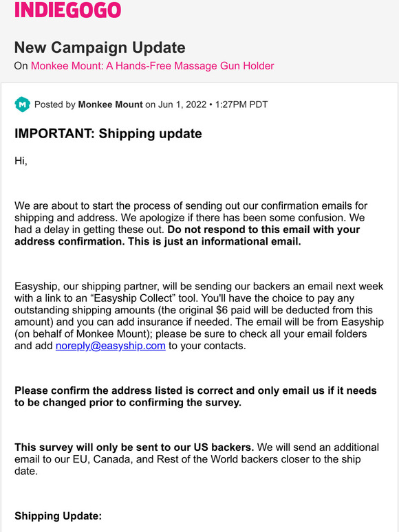399x532 pixels.
Task: Click the Jun 1, 2022 post date
Action: tap(182, 104)
